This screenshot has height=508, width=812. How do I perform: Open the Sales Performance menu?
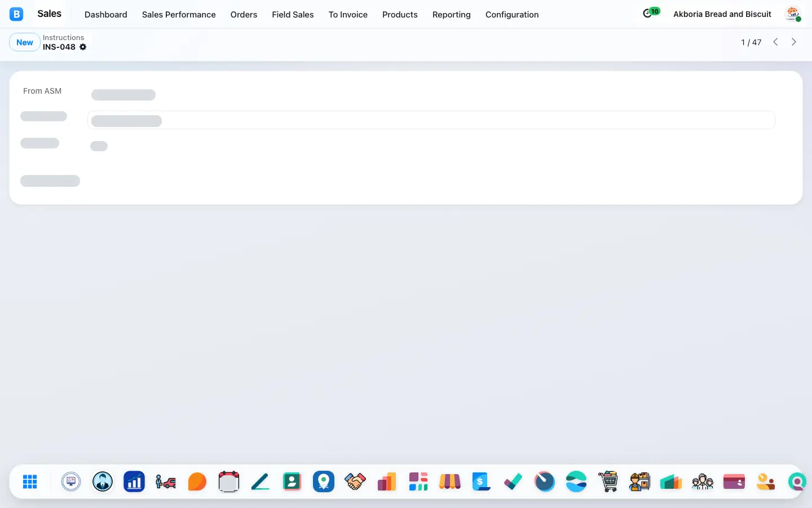(179, 15)
